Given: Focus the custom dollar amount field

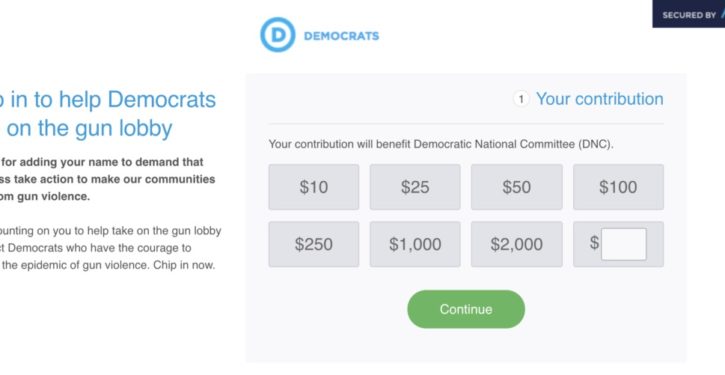Looking at the screenshot, I should 624,244.
